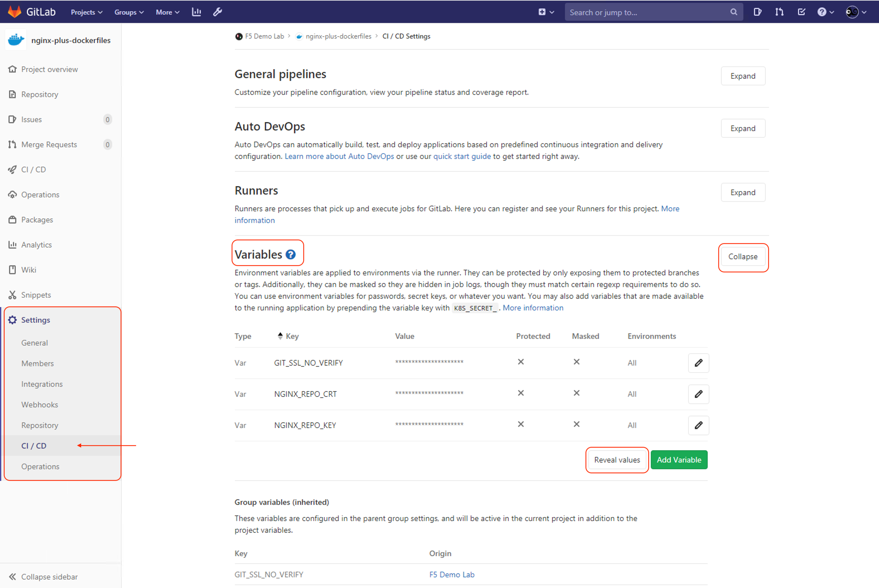Image resolution: width=879 pixels, height=588 pixels.
Task: Open Variables More information link
Action: [533, 308]
